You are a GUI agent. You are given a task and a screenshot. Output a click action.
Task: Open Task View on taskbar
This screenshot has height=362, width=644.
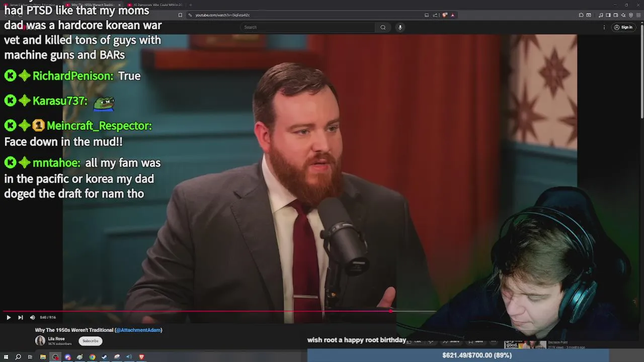[x=30, y=357]
